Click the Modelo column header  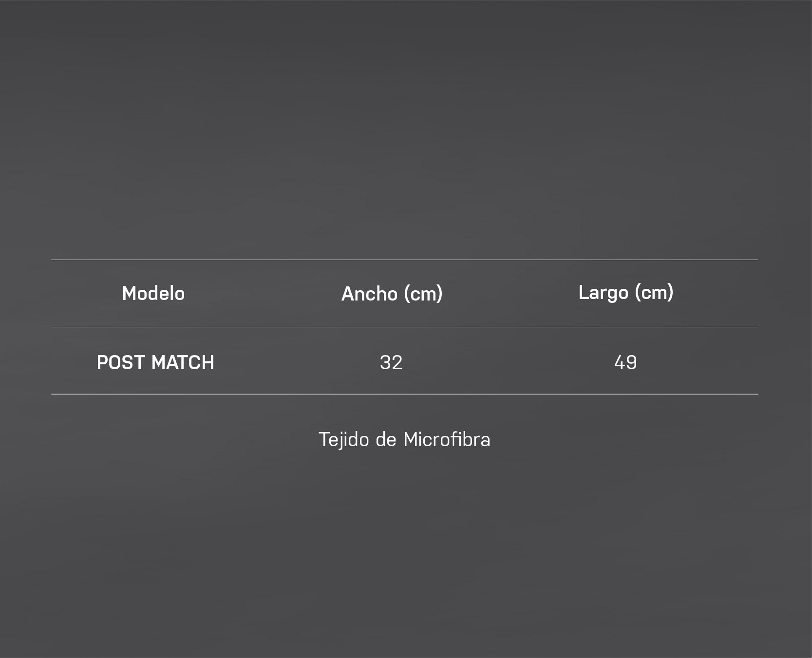153,293
